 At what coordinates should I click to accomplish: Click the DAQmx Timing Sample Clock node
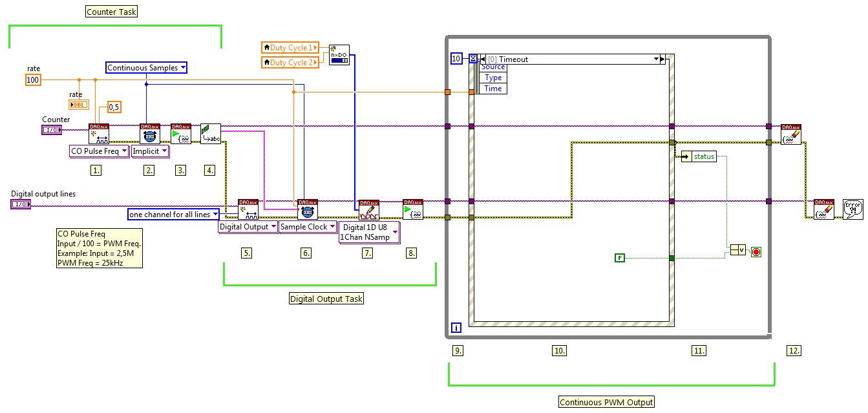point(308,209)
